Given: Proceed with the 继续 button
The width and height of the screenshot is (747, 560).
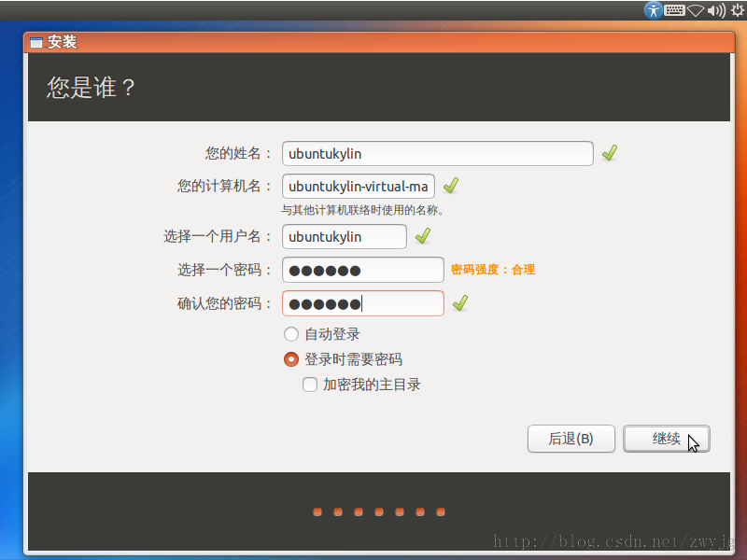Looking at the screenshot, I should (x=667, y=439).
